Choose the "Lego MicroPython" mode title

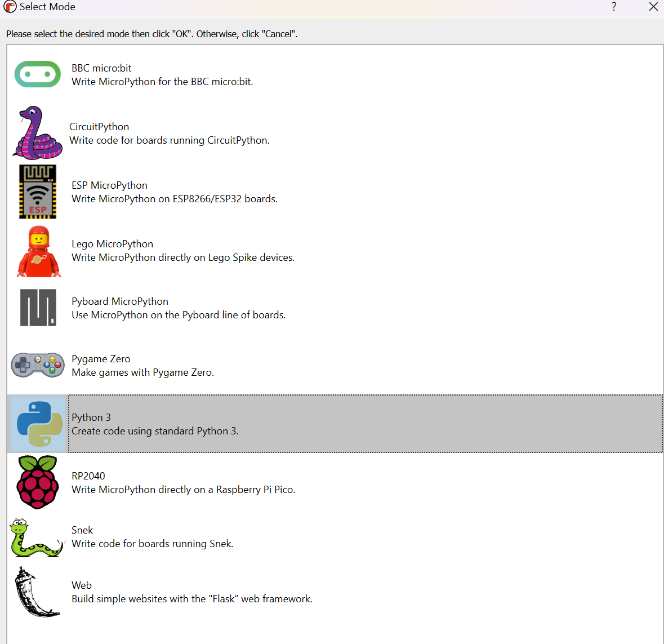[x=112, y=244]
